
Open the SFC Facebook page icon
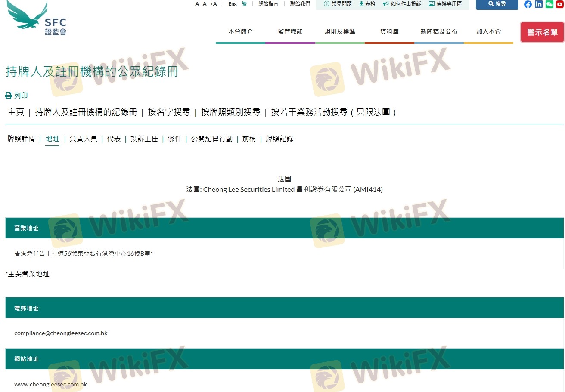pos(528,4)
